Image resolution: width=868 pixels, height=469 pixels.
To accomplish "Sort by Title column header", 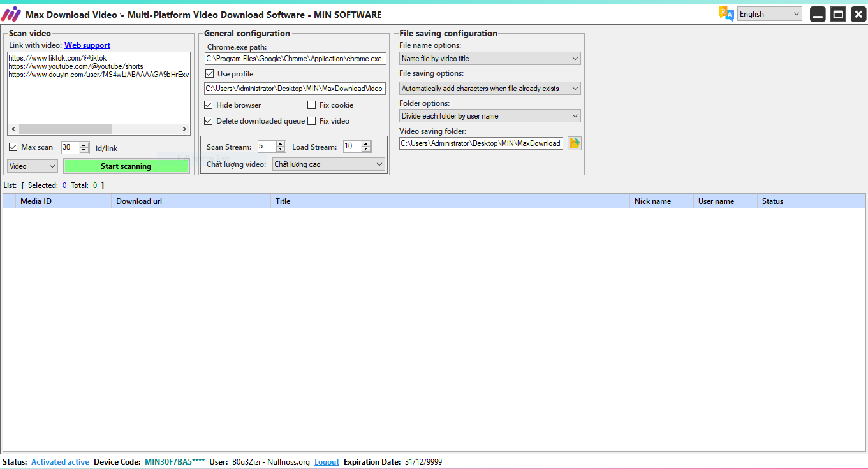I will [450, 201].
